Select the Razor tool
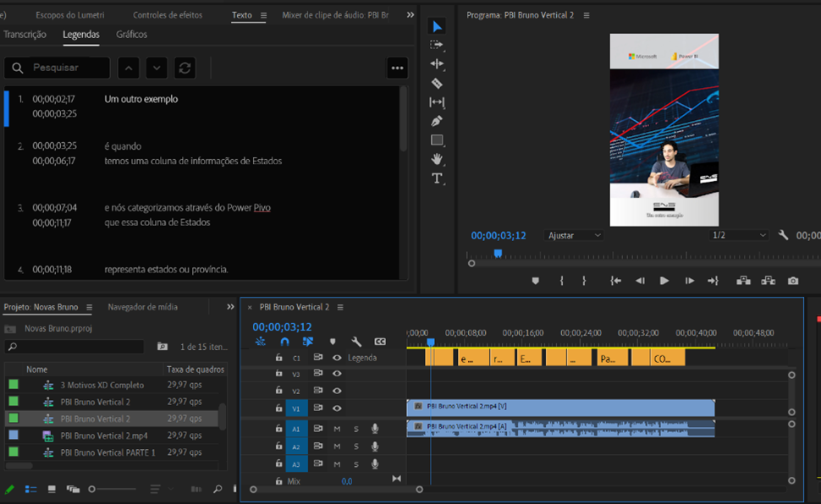 coord(437,83)
